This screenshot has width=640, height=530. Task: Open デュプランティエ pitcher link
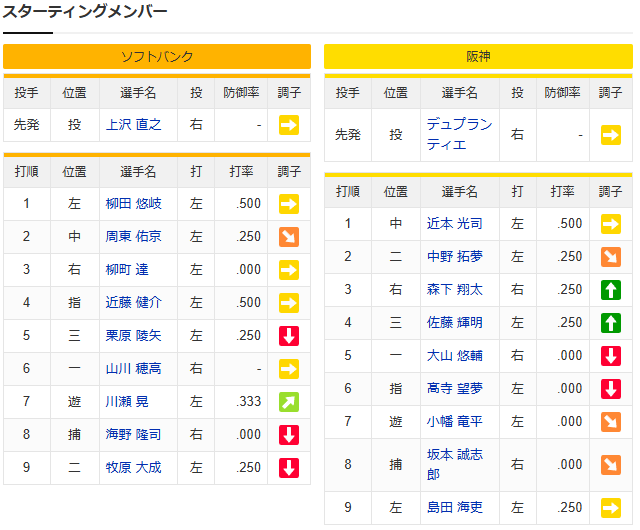click(x=460, y=134)
